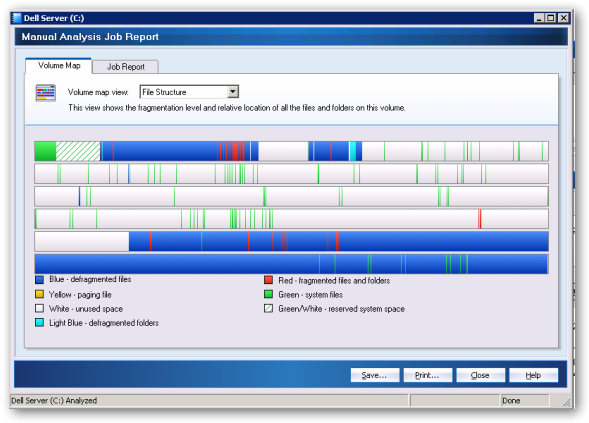Click 'Green/White - reserved system space' text

click(341, 309)
